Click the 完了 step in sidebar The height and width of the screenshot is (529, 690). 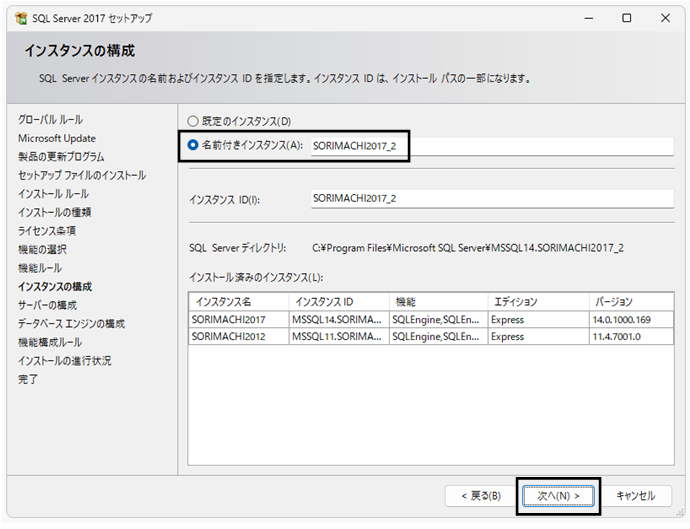pos(28,379)
